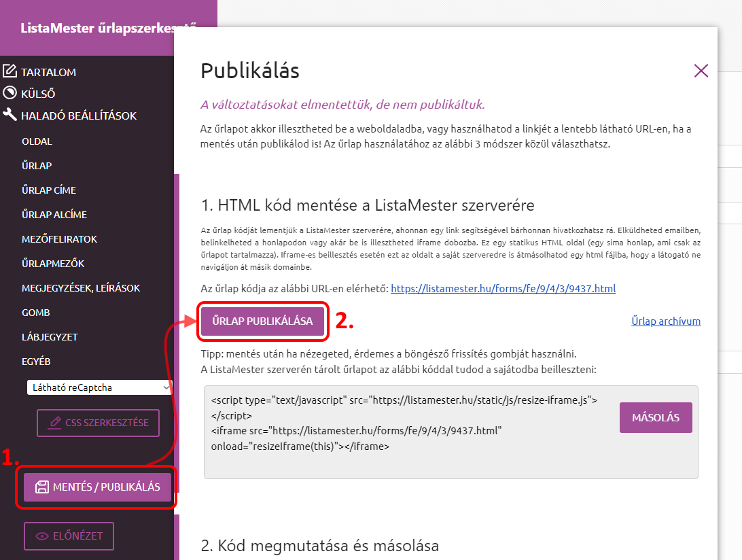
Task: Click the pencil icon on CSS SZERKESZTÉSE
Action: click(x=55, y=422)
